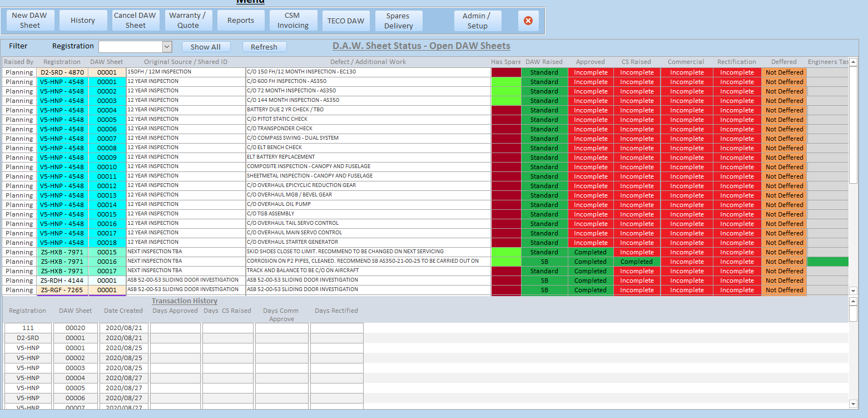
Task: Click 'TRACK AND BALANCE TO BE C/O ON AIRCRAFT' defect
Action: click(369, 271)
